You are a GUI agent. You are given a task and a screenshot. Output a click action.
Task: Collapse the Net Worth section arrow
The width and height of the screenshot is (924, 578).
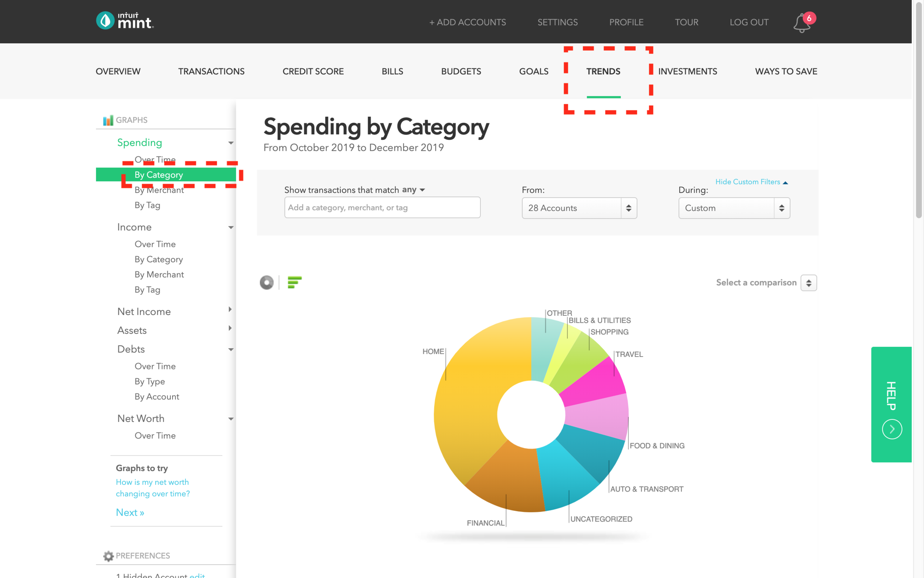pyautogui.click(x=231, y=419)
